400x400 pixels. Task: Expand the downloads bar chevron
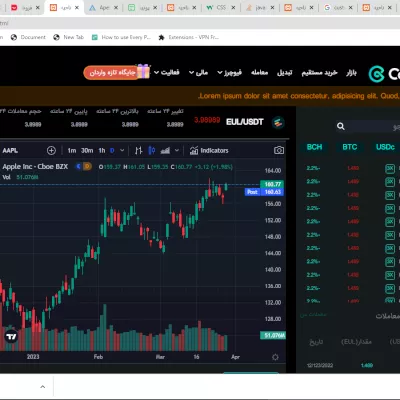[x=43, y=387]
